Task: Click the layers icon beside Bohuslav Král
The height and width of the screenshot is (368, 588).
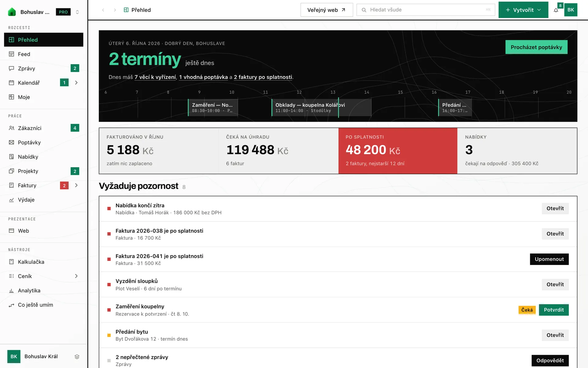Action: click(77, 356)
